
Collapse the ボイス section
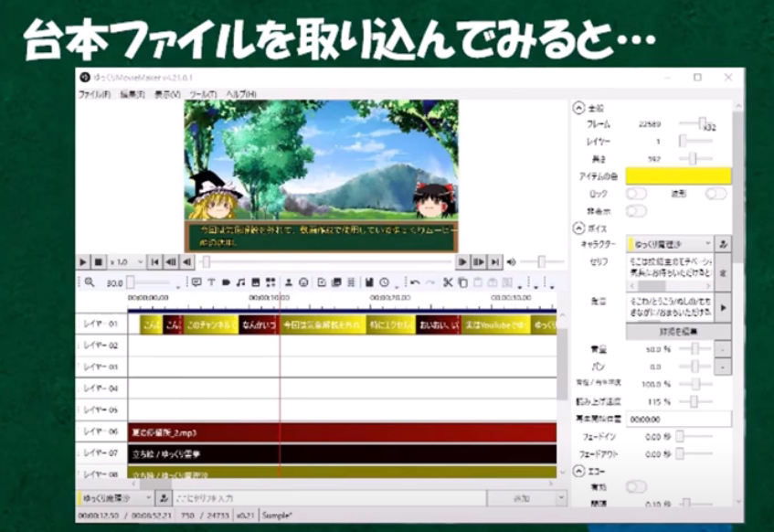[578, 229]
